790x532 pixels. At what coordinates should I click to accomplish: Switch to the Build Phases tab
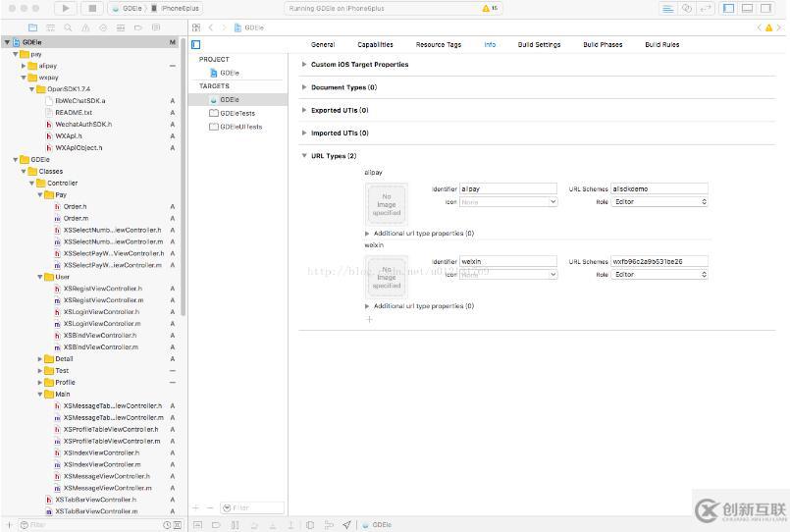click(x=603, y=45)
